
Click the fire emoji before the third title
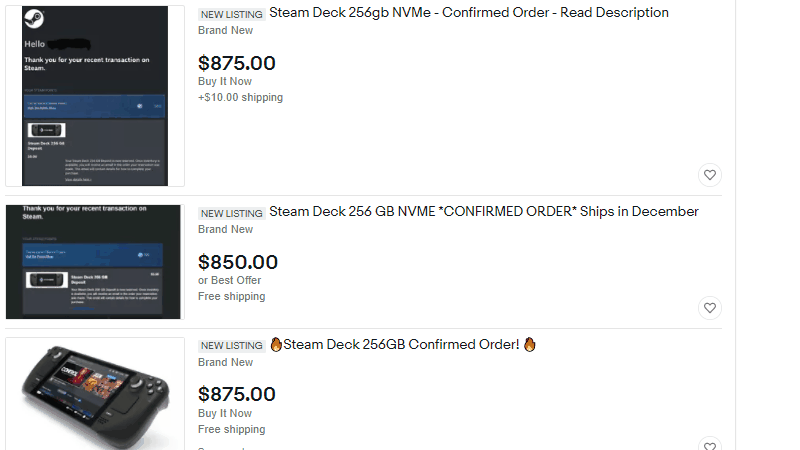(x=276, y=345)
